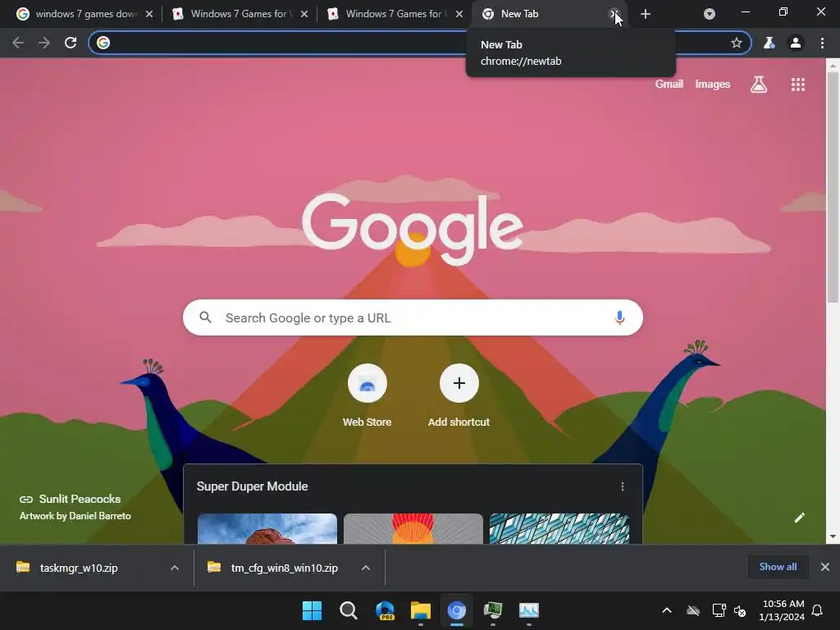This screenshot has height=630, width=840.
Task: Open Super Duper Module options menu
Action: pos(623,486)
